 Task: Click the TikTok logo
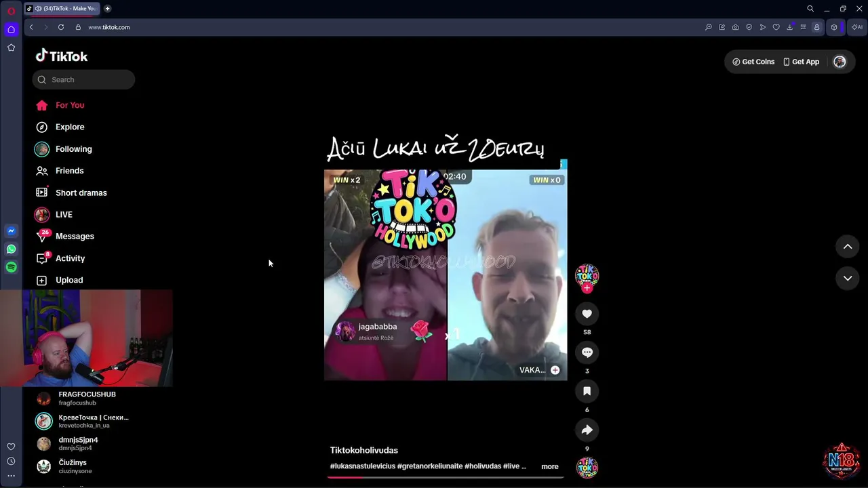[62, 56]
